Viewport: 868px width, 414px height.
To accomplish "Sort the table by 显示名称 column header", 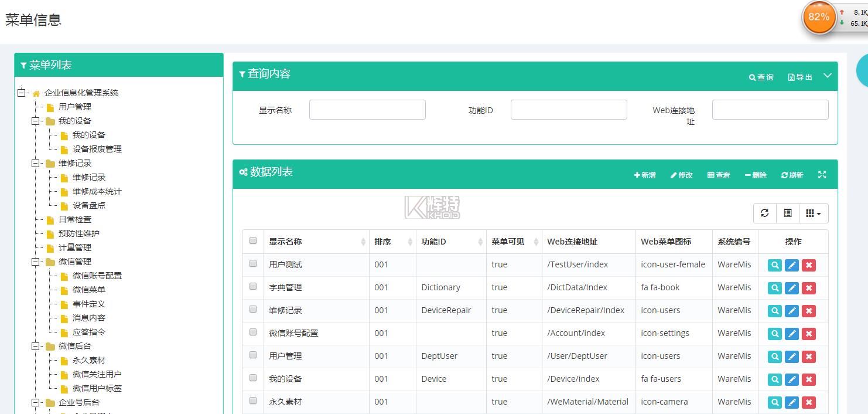I will tap(285, 242).
